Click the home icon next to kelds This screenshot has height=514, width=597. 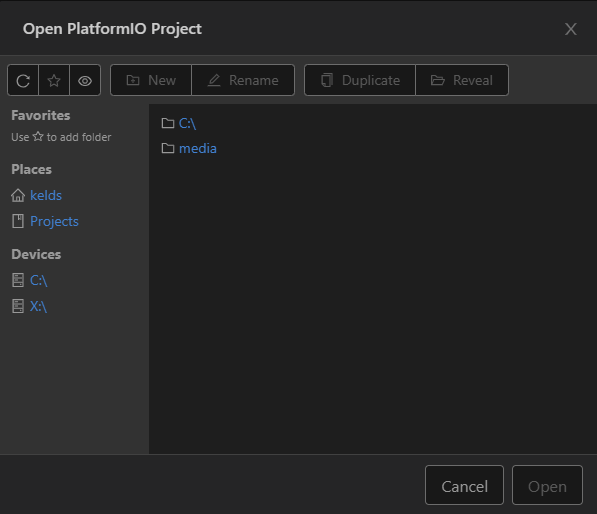point(18,195)
